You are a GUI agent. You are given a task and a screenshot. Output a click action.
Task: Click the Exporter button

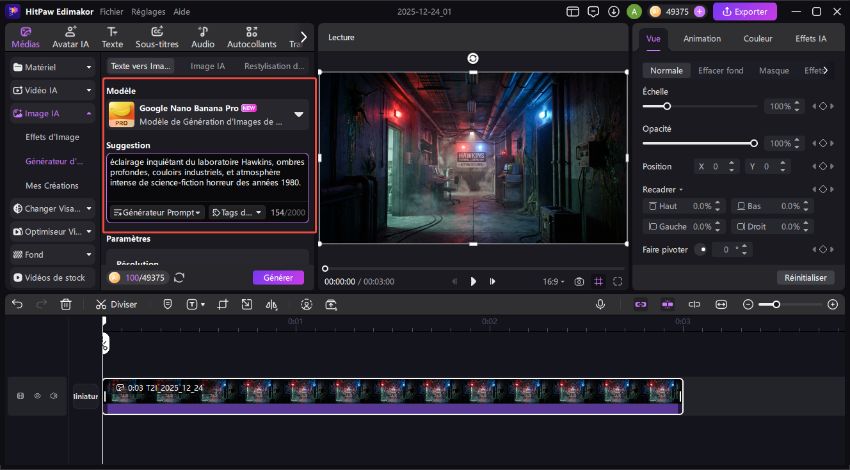coord(744,12)
